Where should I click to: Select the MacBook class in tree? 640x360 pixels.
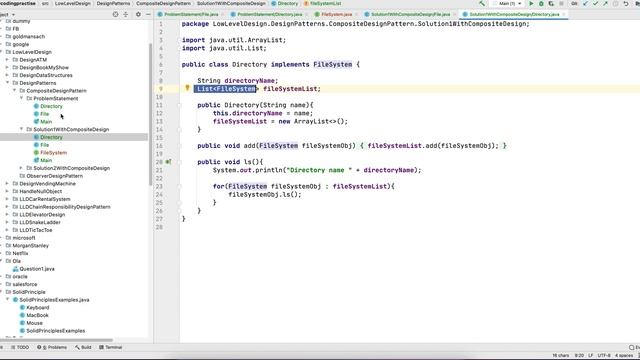[x=37, y=315]
